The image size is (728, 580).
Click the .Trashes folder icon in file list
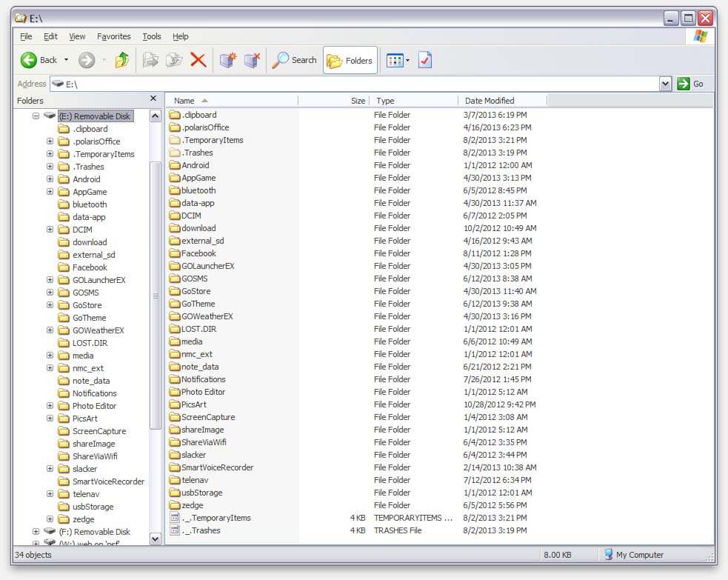(x=175, y=153)
